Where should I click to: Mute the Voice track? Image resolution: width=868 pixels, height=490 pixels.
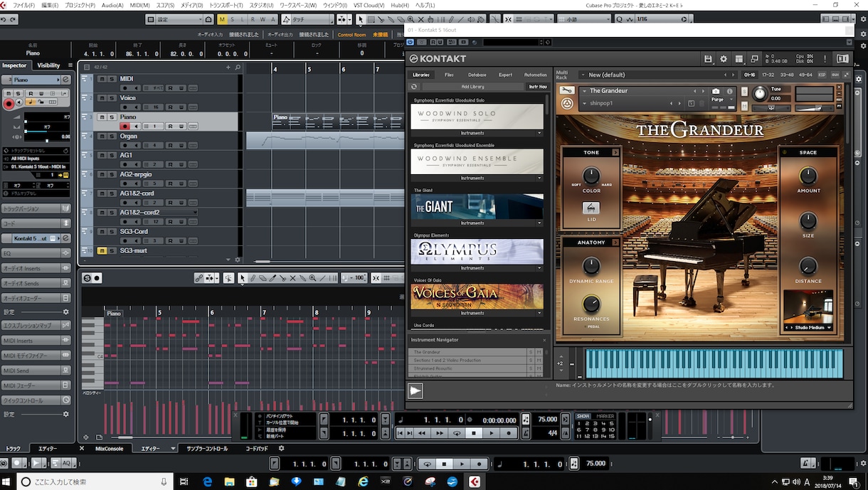[102, 98]
